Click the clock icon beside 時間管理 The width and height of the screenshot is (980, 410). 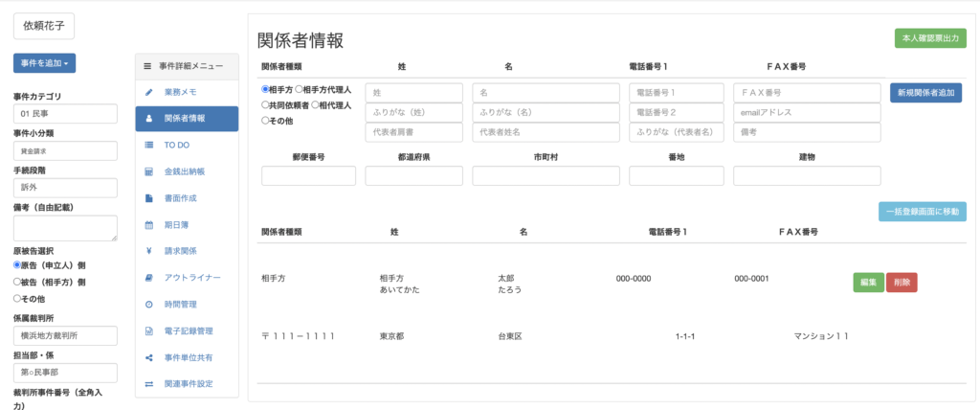(148, 304)
